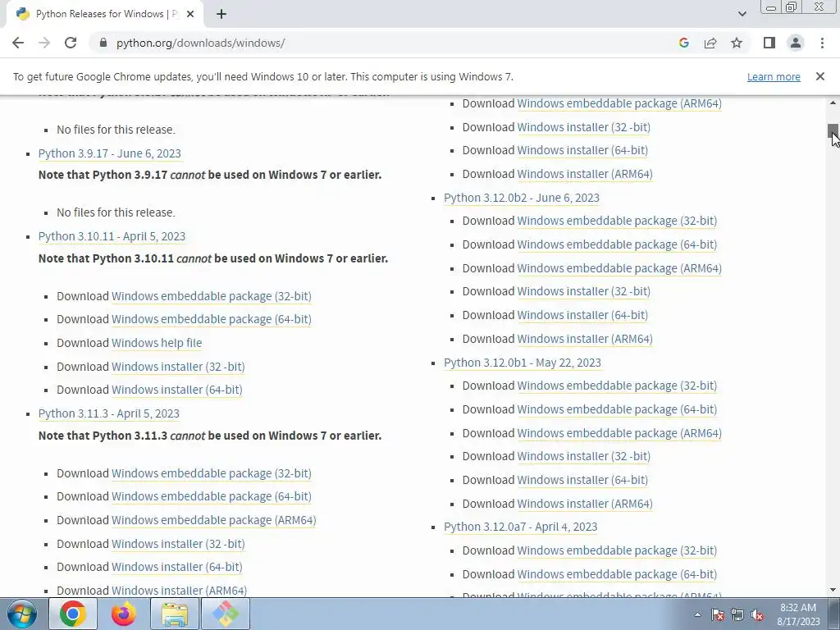Download Python 3.12.0b2 Windows installer (ARM64)
This screenshot has height=630, width=840.
[x=584, y=339]
